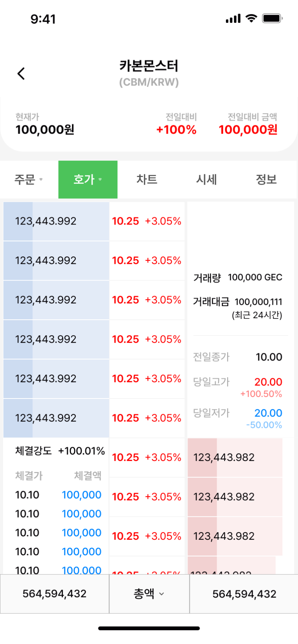Tap the back arrow chevron
Image resolution: width=298 pixels, height=644 pixels.
[21, 73]
